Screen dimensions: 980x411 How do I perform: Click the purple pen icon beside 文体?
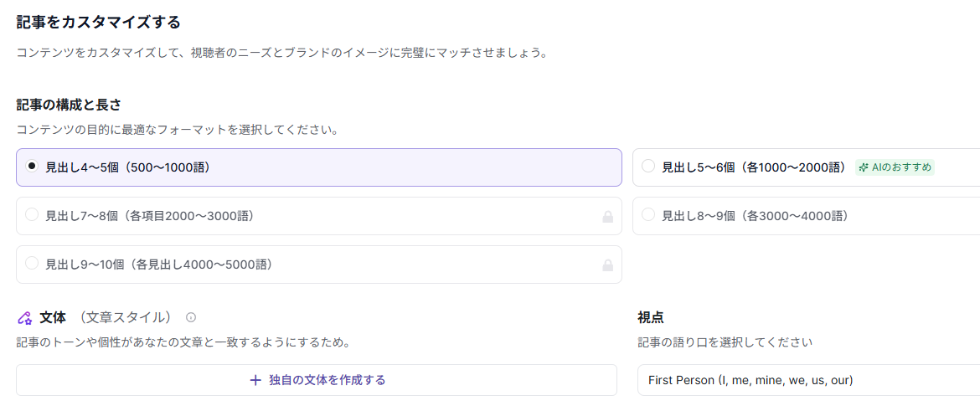coord(24,318)
